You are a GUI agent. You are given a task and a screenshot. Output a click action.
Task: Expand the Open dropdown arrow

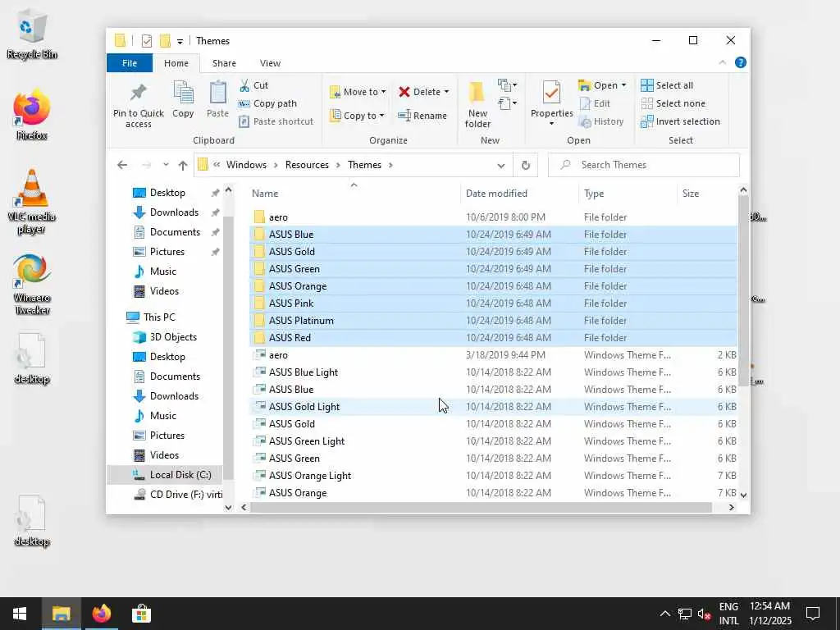click(623, 85)
